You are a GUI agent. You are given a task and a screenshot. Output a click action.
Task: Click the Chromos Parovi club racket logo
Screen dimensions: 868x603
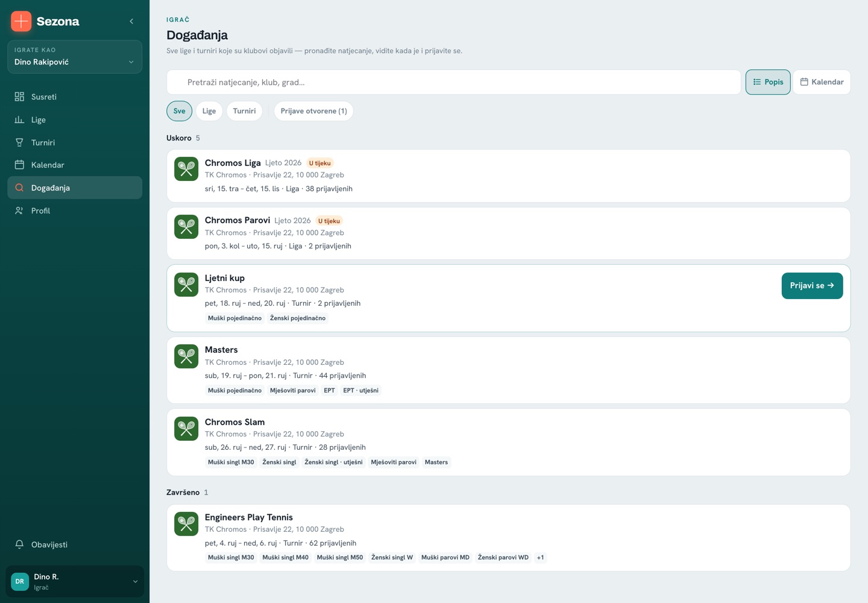186,227
